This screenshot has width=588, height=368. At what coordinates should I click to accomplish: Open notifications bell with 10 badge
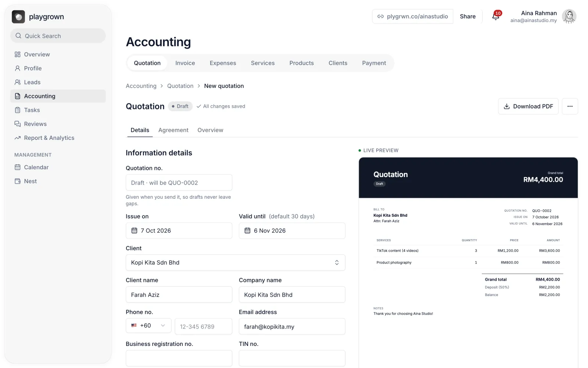(x=496, y=16)
